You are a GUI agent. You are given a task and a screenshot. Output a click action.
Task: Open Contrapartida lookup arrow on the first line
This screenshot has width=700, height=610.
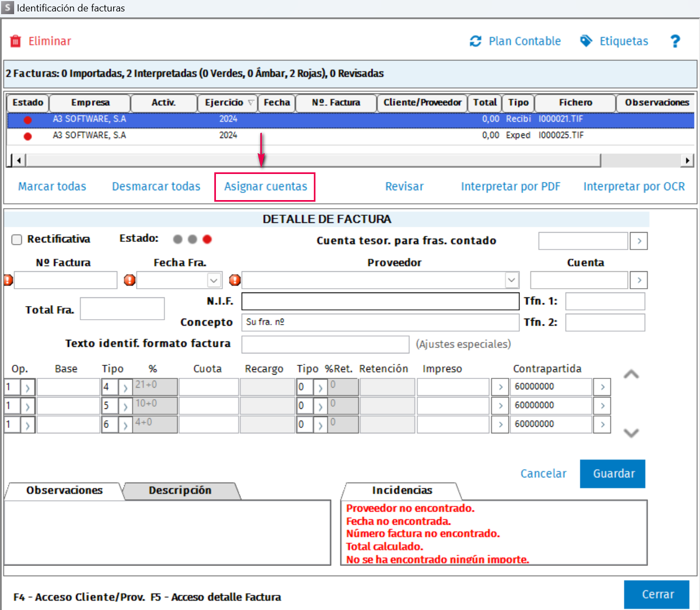pos(602,387)
